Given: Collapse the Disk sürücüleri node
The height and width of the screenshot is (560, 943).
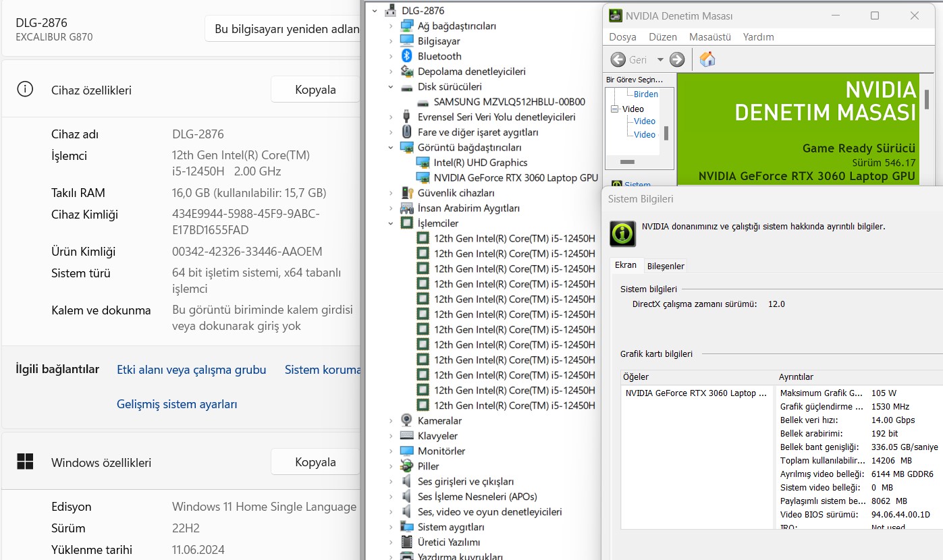Looking at the screenshot, I should point(391,86).
